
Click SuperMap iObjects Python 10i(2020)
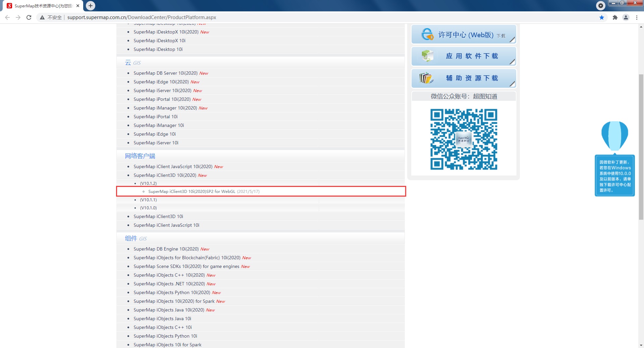pyautogui.click(x=172, y=292)
